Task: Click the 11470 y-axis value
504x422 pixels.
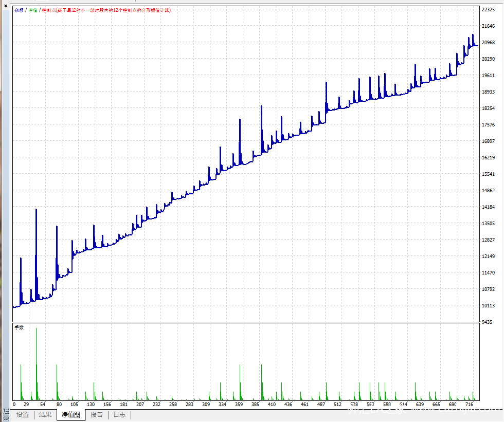Action: (488, 272)
